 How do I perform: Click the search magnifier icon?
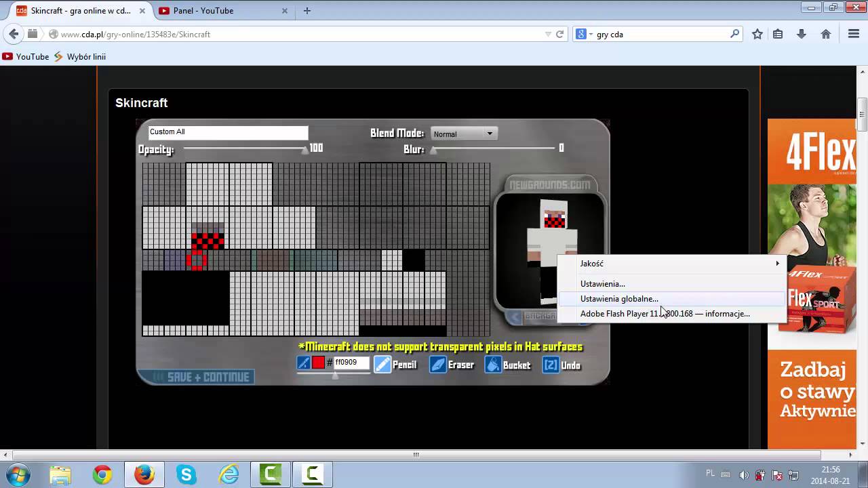coord(734,34)
